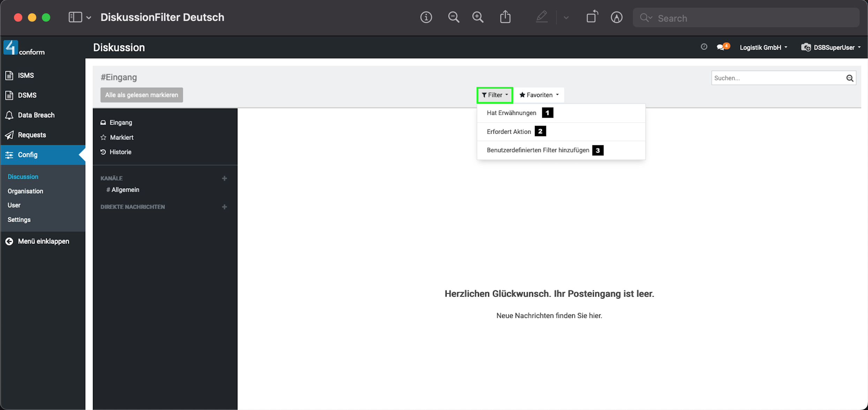The image size is (868, 410).
Task: Toggle the sidebar view button
Action: 75,17
